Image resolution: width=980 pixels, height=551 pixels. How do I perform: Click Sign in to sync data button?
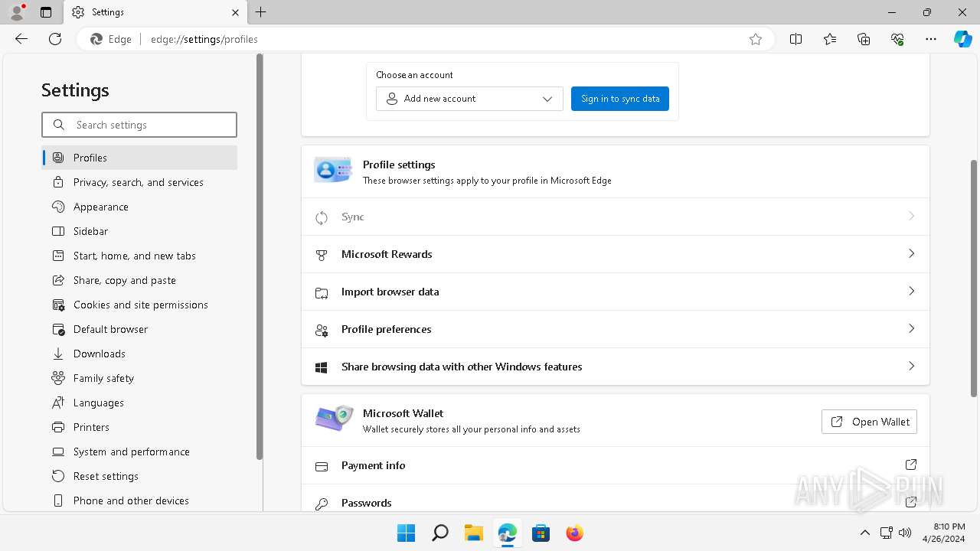click(x=620, y=99)
